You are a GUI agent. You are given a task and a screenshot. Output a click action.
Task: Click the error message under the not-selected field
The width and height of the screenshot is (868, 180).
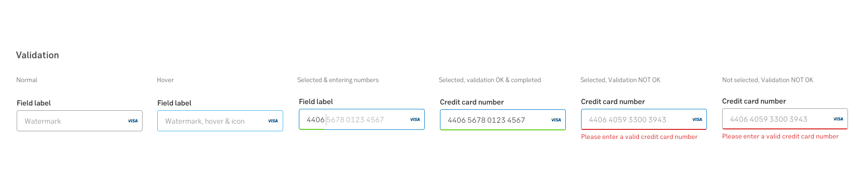pyautogui.click(x=780, y=136)
